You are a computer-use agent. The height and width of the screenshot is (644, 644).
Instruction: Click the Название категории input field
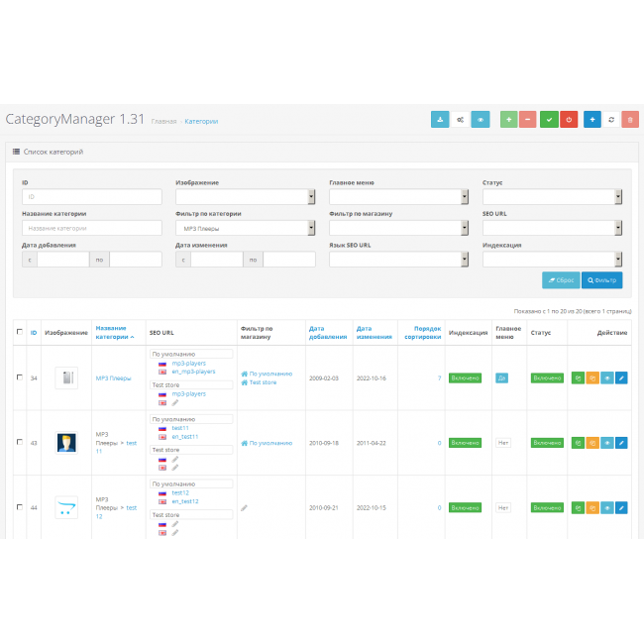coord(91,228)
